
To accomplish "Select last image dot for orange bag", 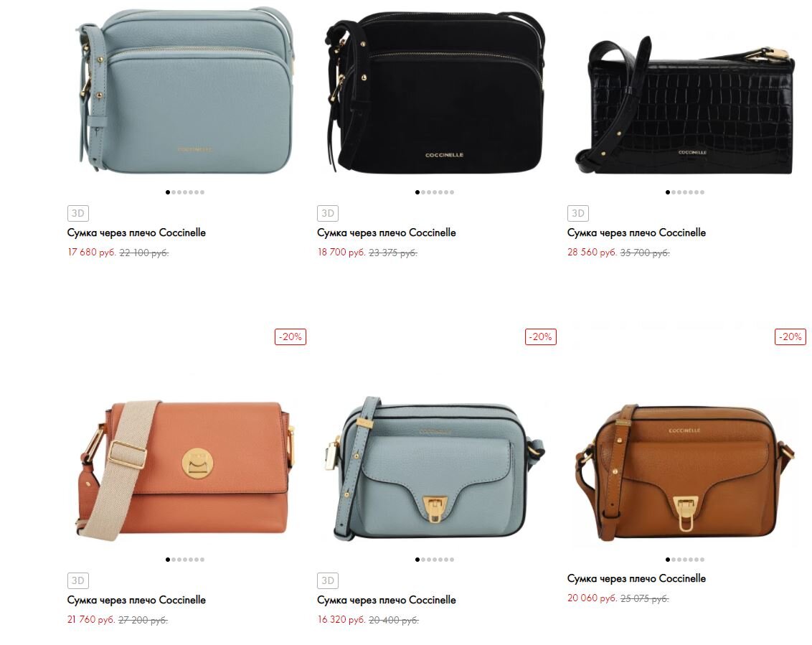I will click(202, 560).
